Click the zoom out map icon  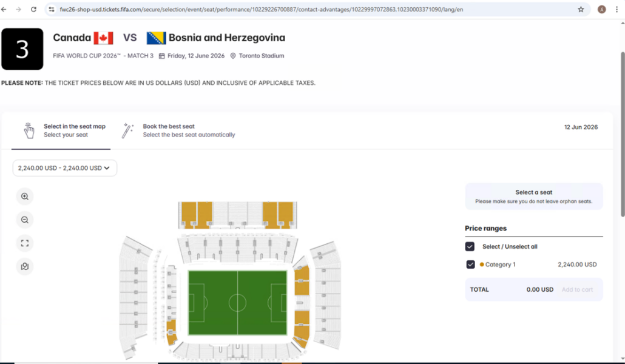[25, 220]
